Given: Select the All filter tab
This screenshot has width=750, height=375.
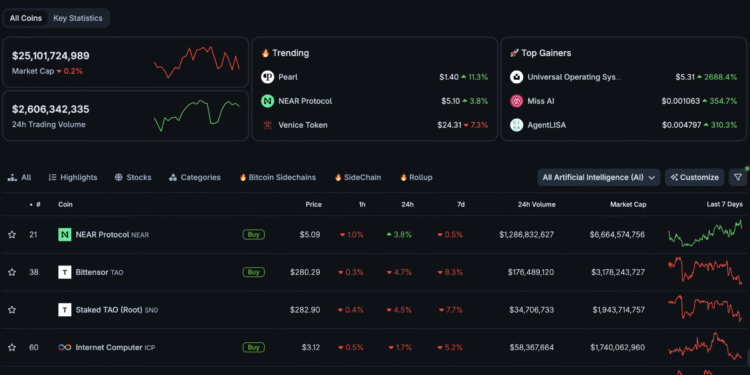Looking at the screenshot, I should pos(19,177).
